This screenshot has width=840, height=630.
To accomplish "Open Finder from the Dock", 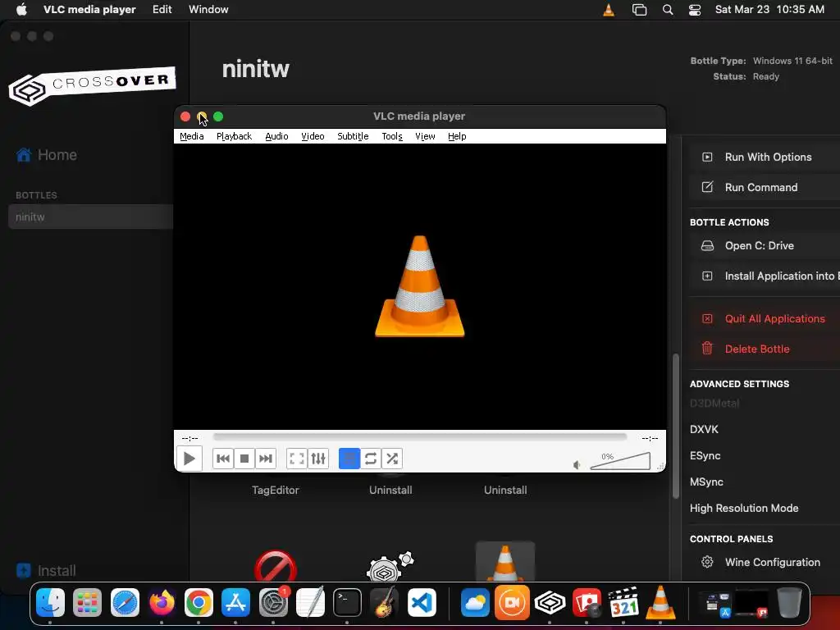I will pos(50,602).
